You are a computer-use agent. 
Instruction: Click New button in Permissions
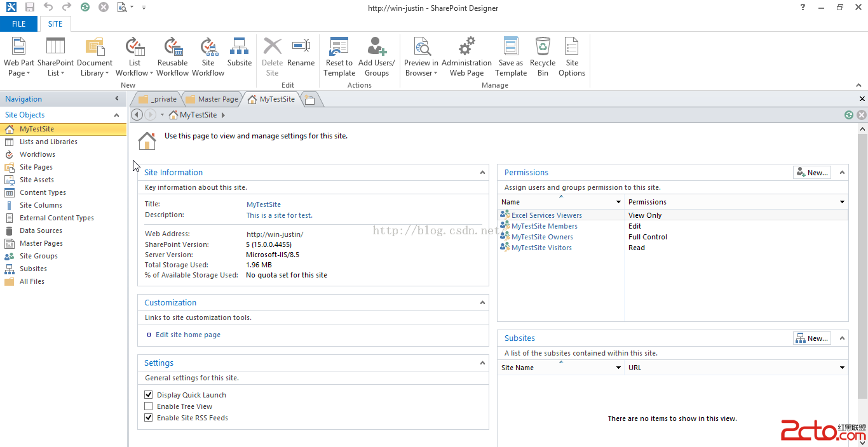coord(812,172)
